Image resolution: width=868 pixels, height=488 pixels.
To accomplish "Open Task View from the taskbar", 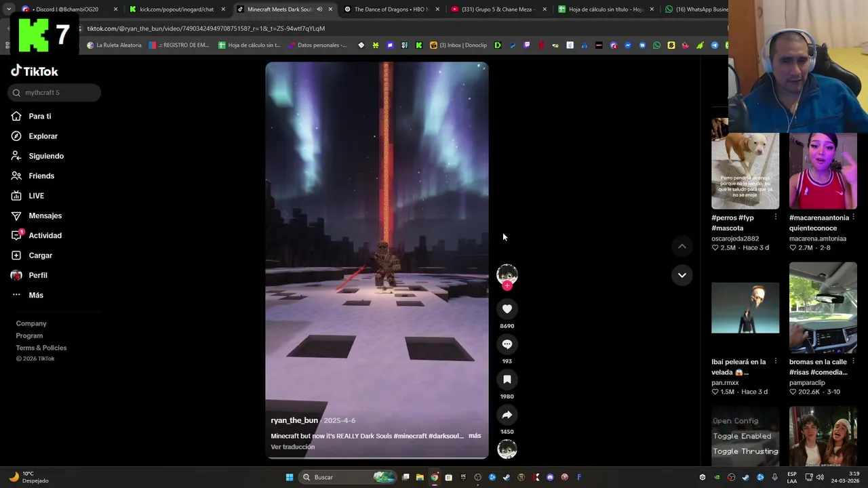I will [x=406, y=477].
